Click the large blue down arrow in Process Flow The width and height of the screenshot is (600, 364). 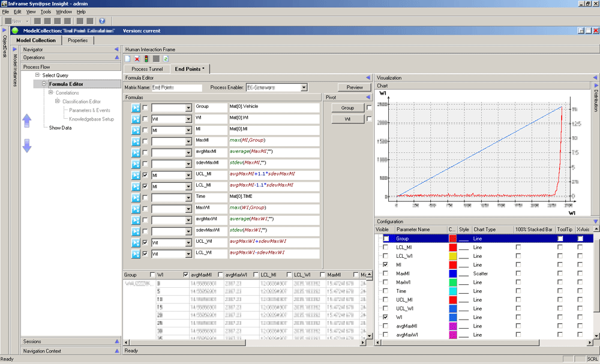[x=26, y=145]
